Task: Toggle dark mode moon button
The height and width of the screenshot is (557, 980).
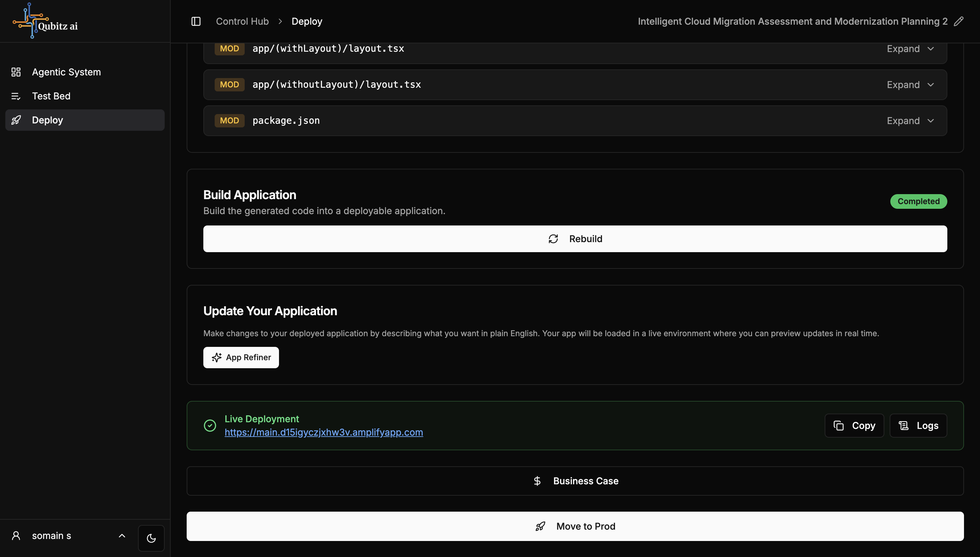Action: [x=151, y=538]
